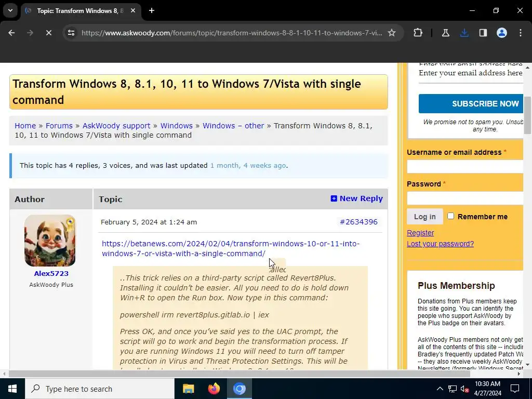
Task: Click the 'February 5, 2024 at 1:24 am' text
Action: (x=149, y=222)
